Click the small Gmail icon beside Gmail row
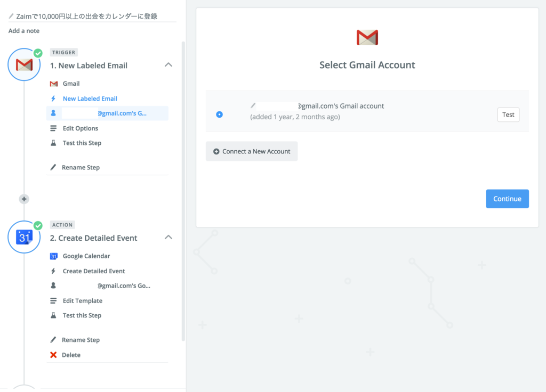 coord(54,84)
